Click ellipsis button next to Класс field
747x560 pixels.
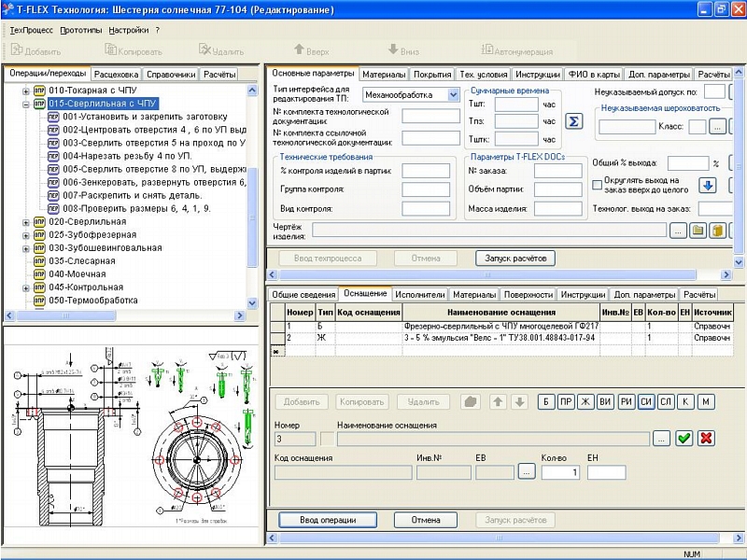click(717, 127)
